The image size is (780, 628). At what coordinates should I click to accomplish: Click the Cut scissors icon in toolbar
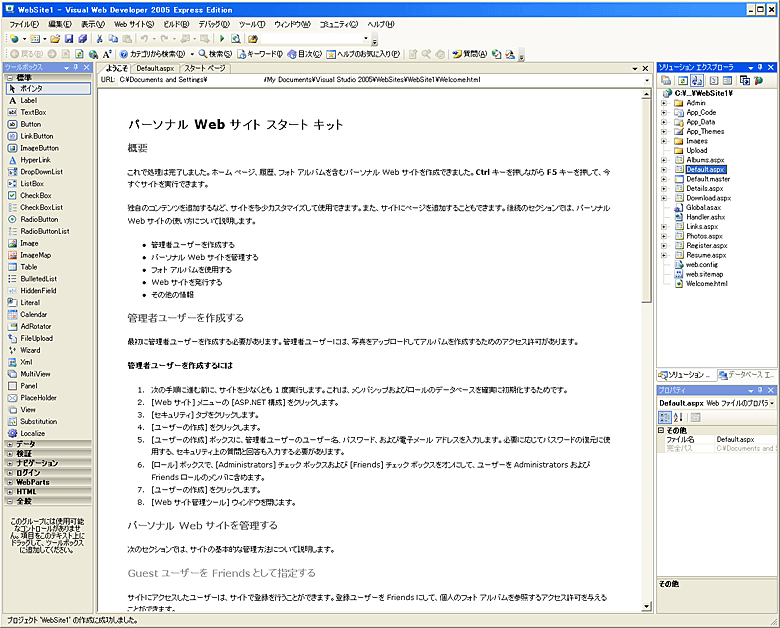click(x=100, y=38)
